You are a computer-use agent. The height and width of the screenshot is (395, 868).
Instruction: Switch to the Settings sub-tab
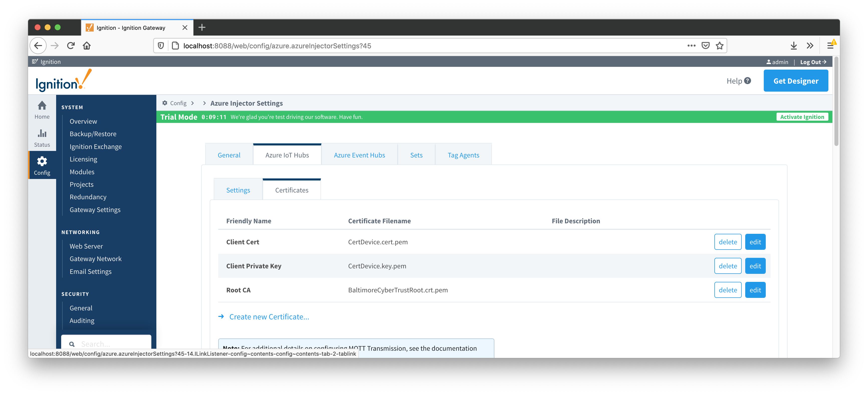click(238, 190)
